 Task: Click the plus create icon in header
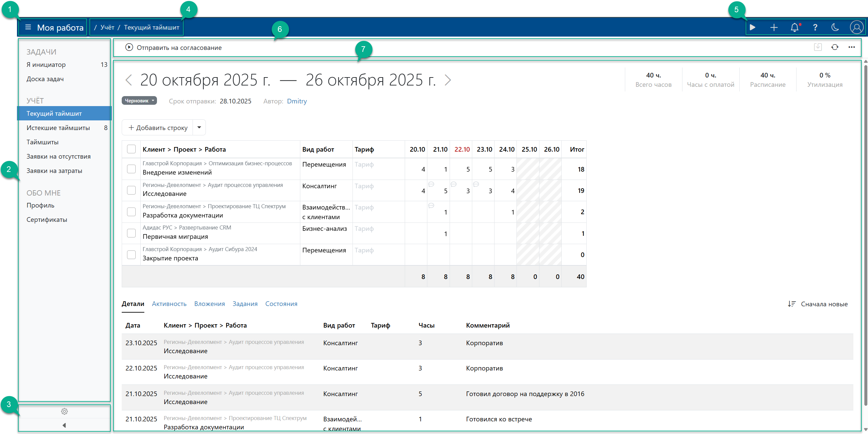[774, 27]
